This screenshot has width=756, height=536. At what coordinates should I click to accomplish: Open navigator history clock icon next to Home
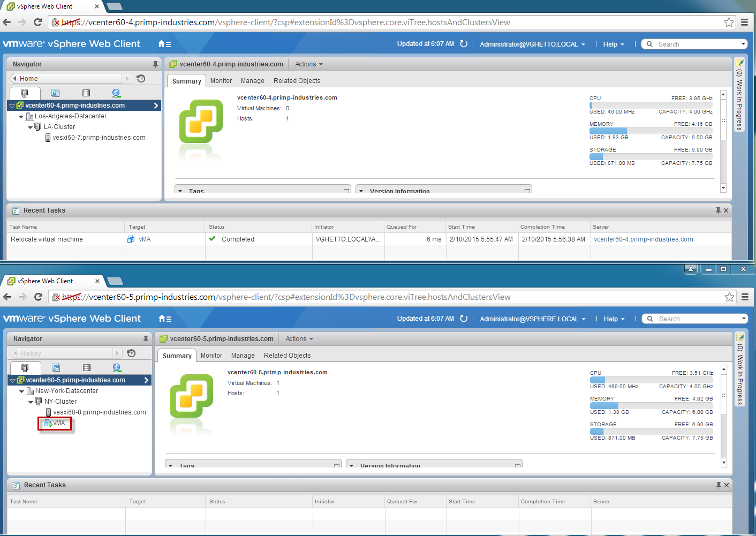point(141,79)
